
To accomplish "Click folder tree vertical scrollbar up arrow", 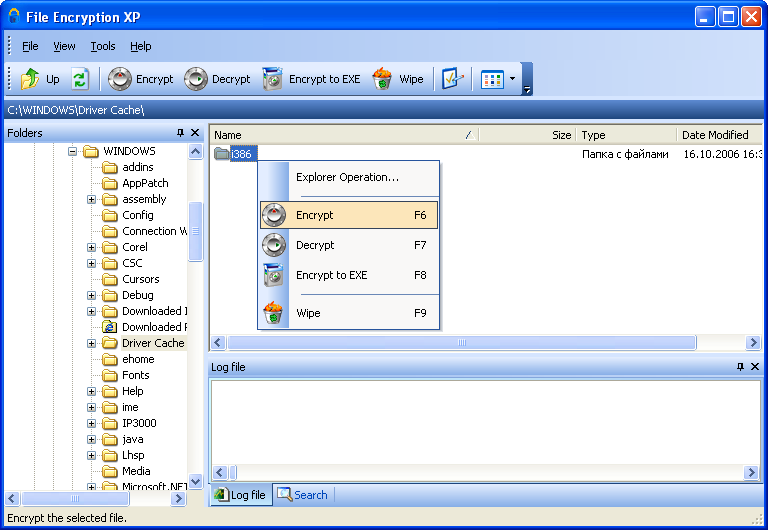I will (x=195, y=151).
